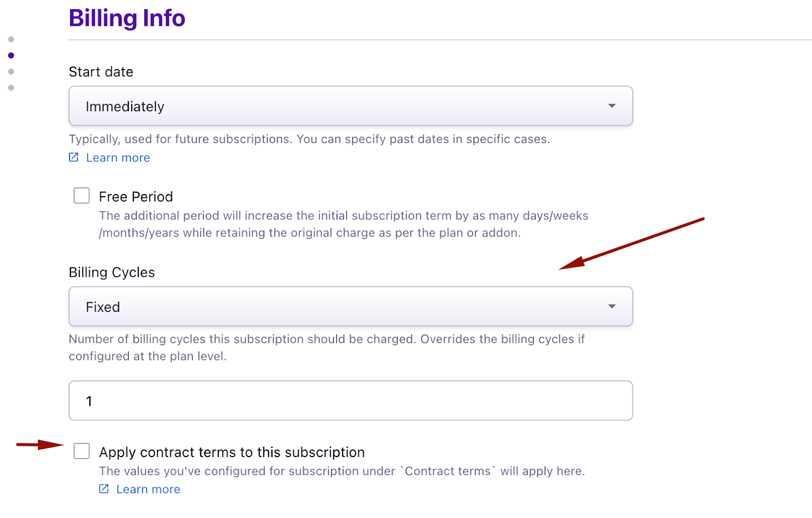Check Apply contract terms to this subscription
812x518 pixels.
[x=82, y=451]
